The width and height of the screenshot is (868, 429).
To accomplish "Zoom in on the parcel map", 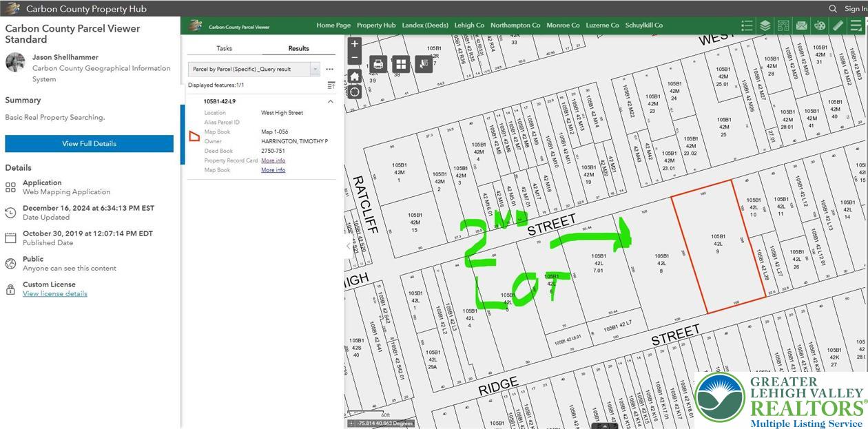I will [355, 44].
